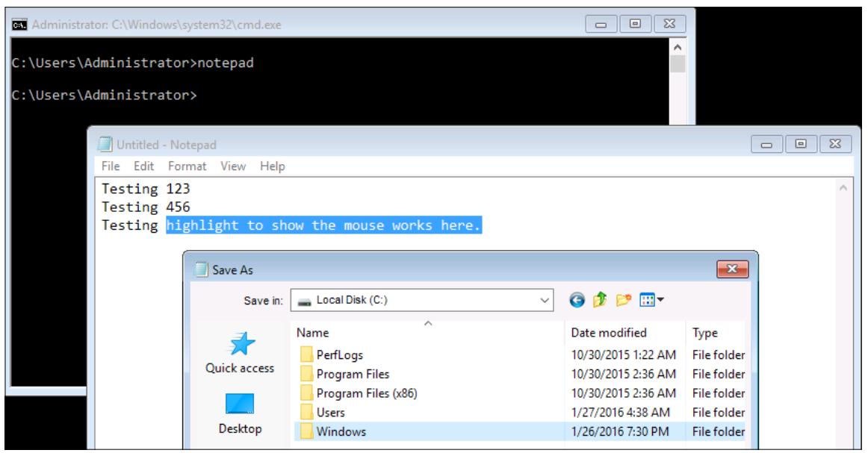Click the PerfLogs date 10/30/2015 1:22 AM

point(623,354)
